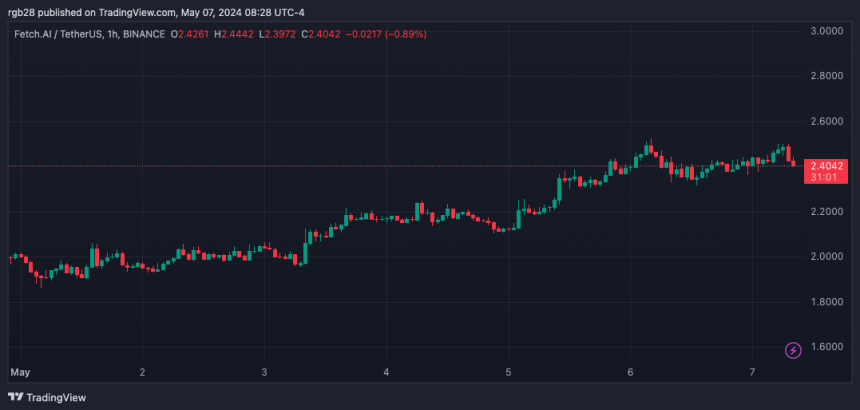Click the 2.0000 price axis label
This screenshot has width=860, height=410.
coord(825,257)
